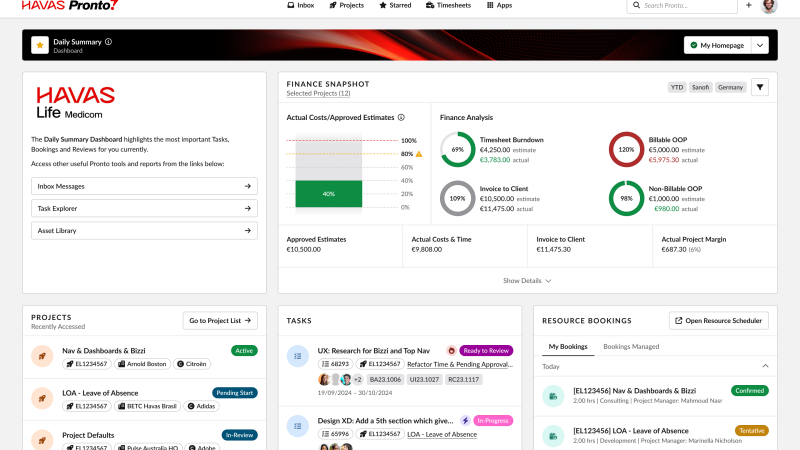Viewport: 800px width, 450px height.
Task: Open the Apps menu
Action: 499,5
